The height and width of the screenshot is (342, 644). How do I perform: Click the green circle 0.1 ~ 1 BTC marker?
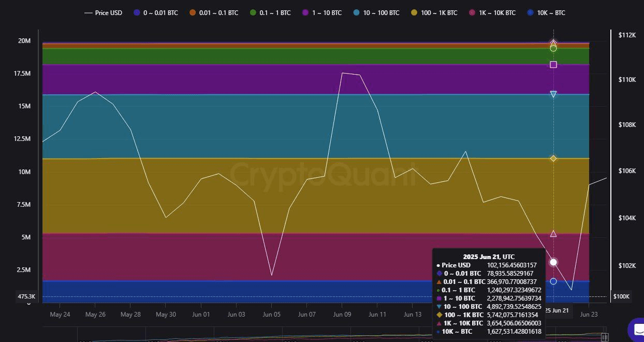click(x=553, y=48)
